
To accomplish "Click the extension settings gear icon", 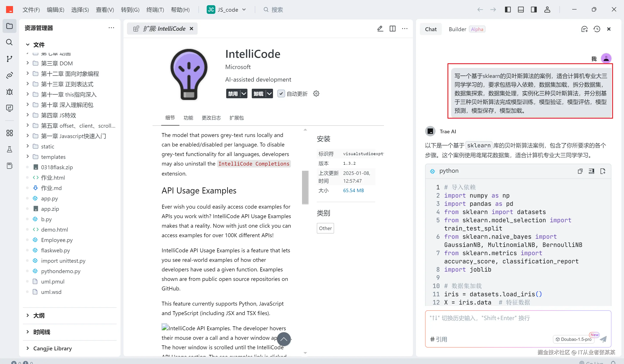I will tap(316, 94).
